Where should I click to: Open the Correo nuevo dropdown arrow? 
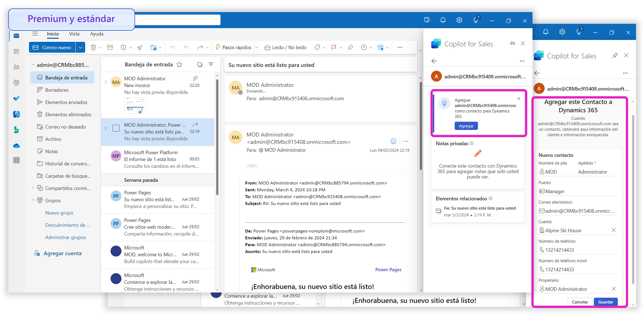click(80, 47)
